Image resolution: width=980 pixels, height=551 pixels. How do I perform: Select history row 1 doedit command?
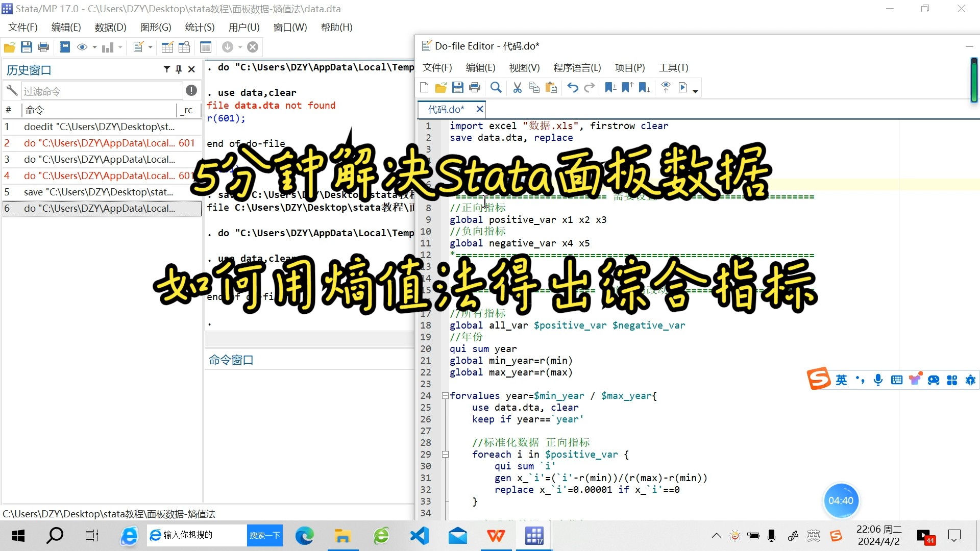pyautogui.click(x=102, y=127)
